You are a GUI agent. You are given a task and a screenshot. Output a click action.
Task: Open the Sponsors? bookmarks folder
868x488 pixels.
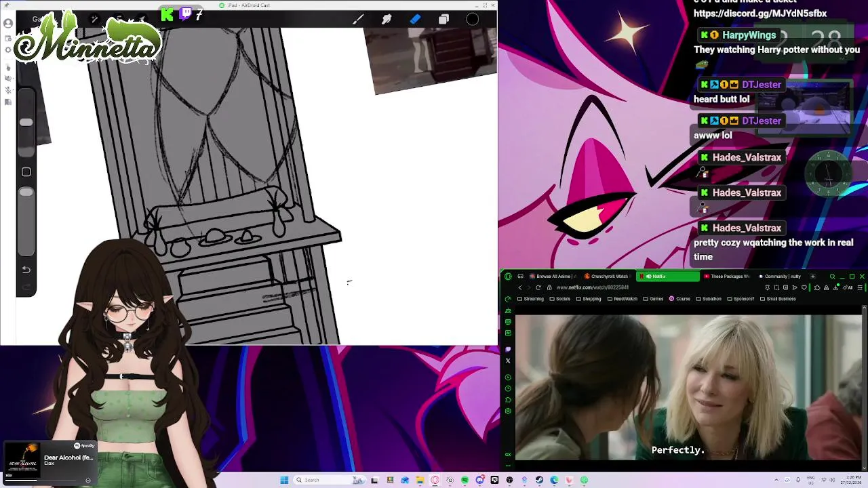[x=741, y=299]
